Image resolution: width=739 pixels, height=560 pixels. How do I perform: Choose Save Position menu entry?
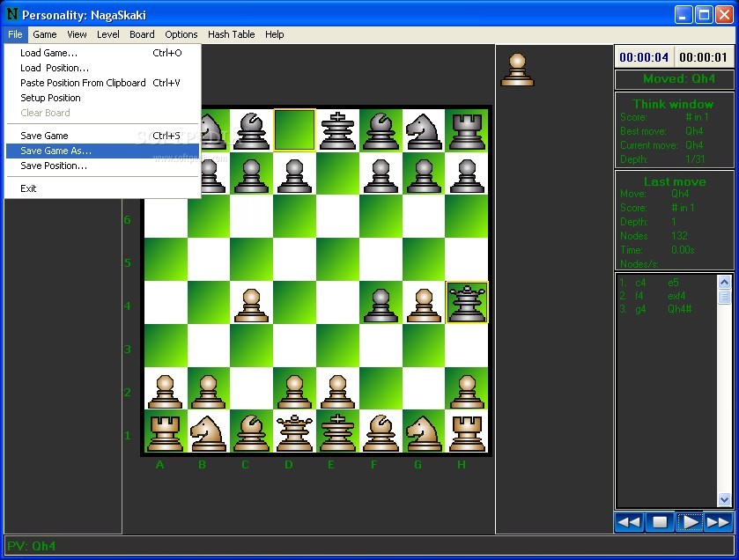(x=103, y=166)
